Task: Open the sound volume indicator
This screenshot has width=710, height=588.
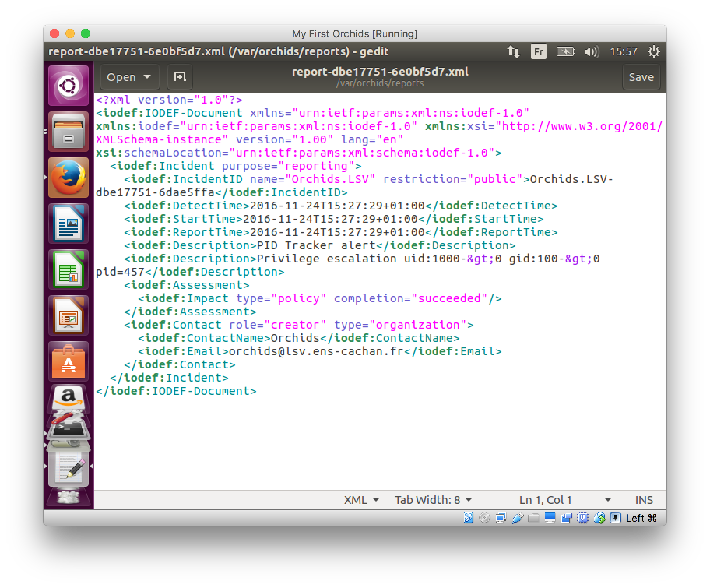Action: 591,51
